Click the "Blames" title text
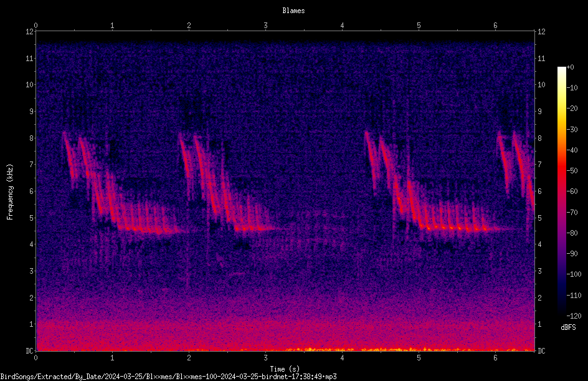588x381 pixels. point(293,11)
